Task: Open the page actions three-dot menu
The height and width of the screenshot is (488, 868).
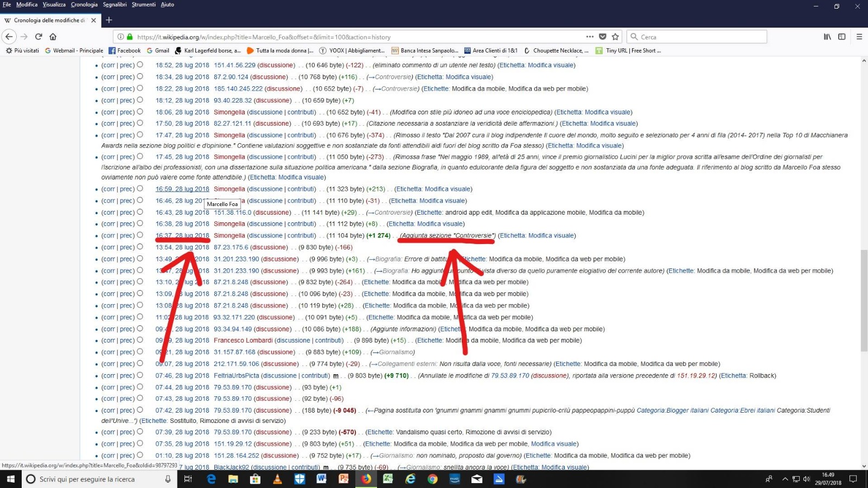Action: [590, 37]
